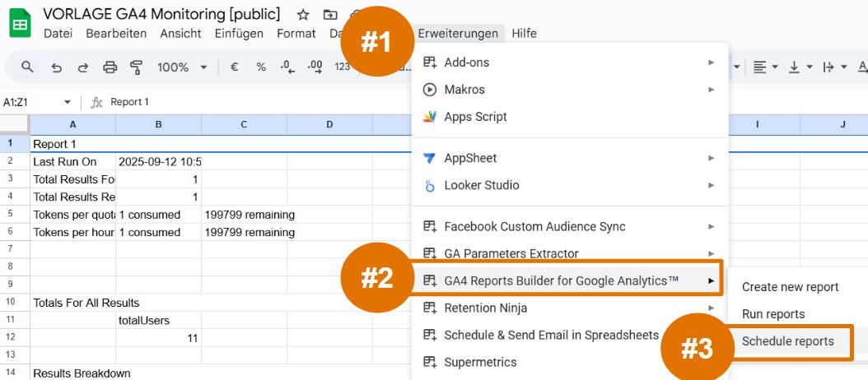Open the Google Sheets home icon
The image size is (868, 380).
[x=21, y=23]
